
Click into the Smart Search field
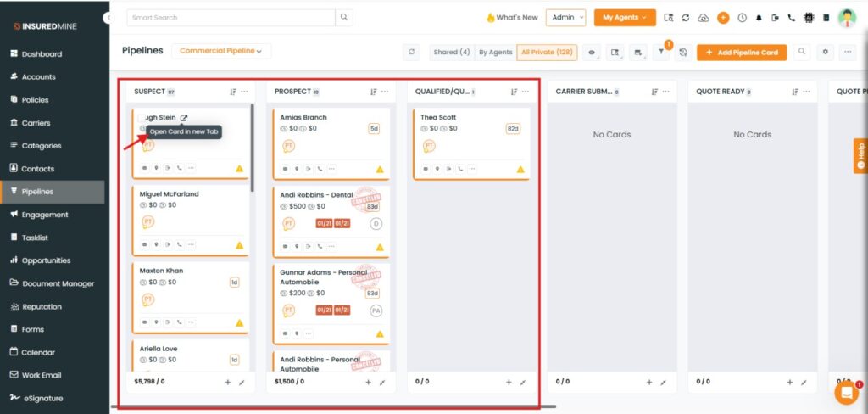coord(231,17)
